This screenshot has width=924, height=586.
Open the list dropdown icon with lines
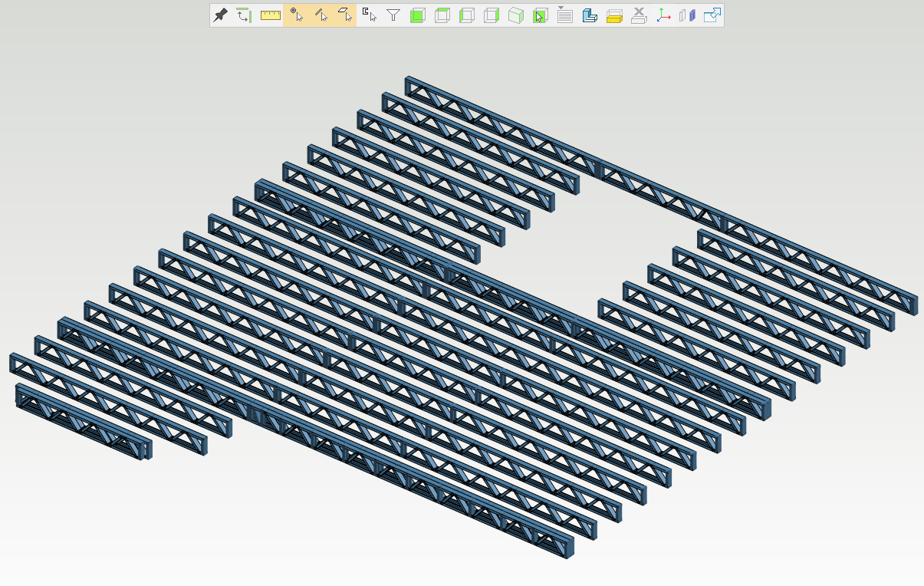pos(565,15)
